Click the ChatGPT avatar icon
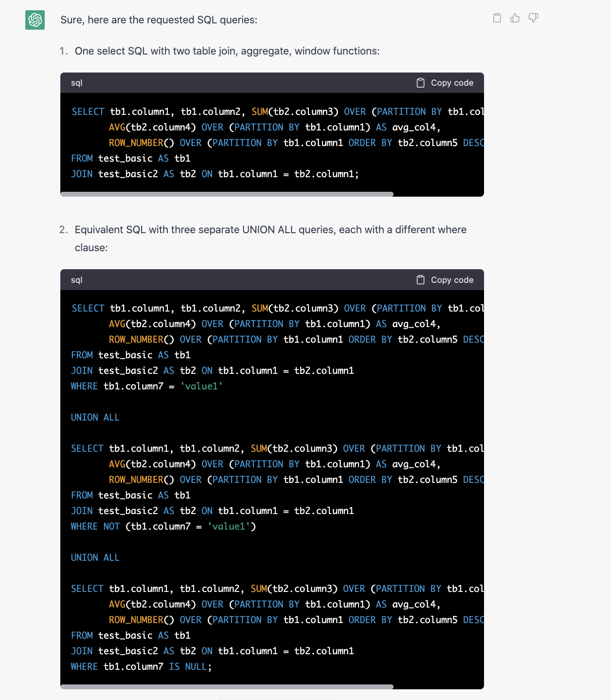Viewport: 611px width, 700px height. click(x=35, y=20)
